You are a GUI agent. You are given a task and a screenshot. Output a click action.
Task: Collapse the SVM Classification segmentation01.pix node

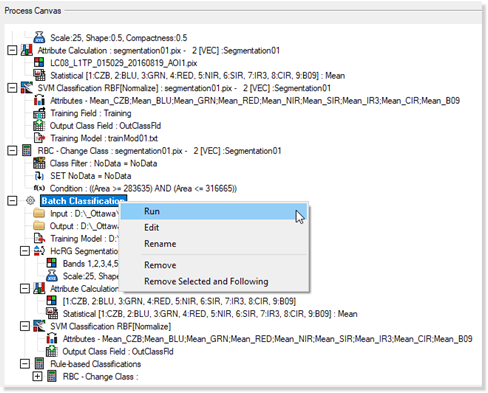(x=12, y=88)
